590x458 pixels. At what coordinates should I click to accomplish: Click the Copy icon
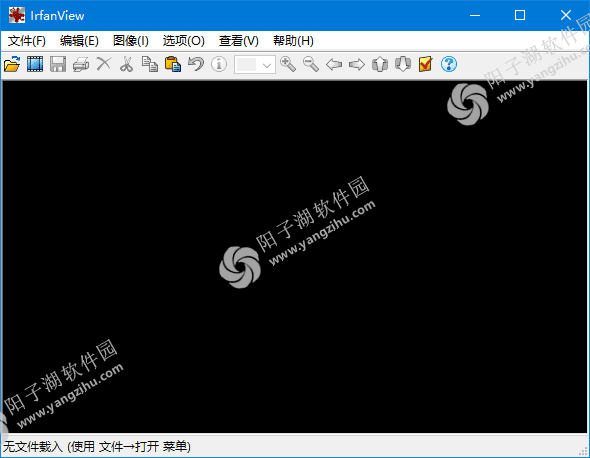(x=150, y=64)
